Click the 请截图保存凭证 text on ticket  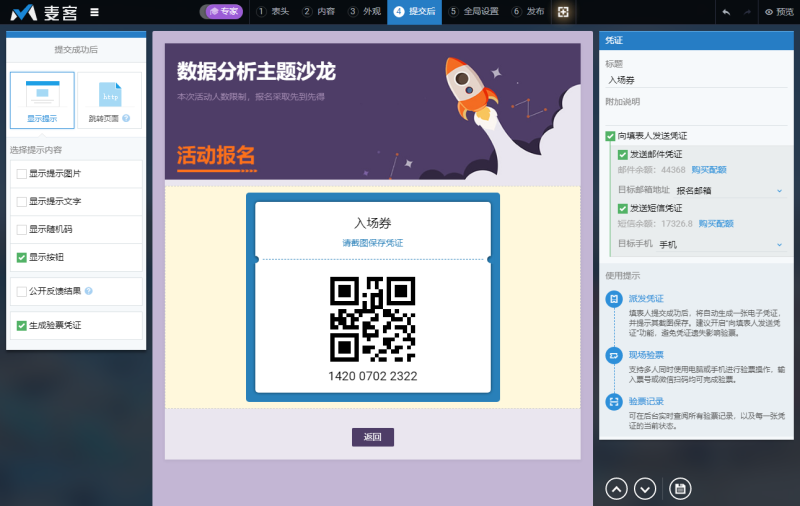click(372, 243)
